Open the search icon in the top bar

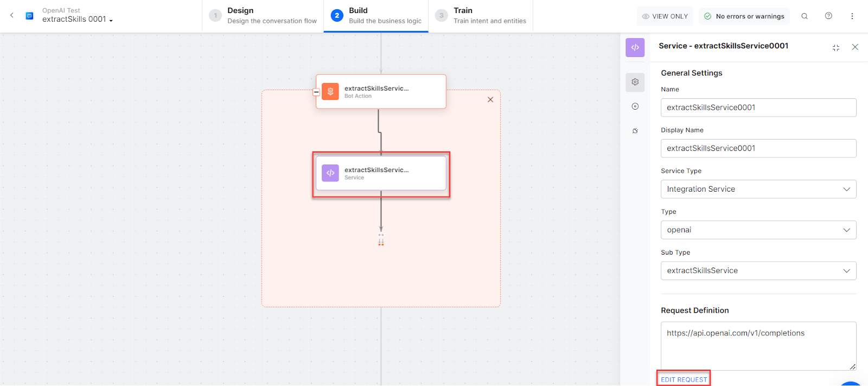point(805,16)
